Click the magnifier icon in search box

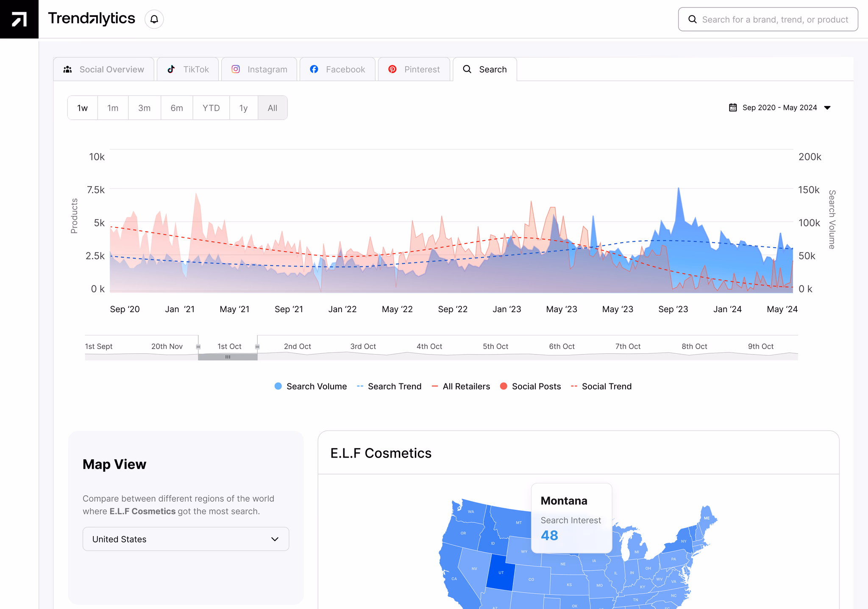pos(693,20)
